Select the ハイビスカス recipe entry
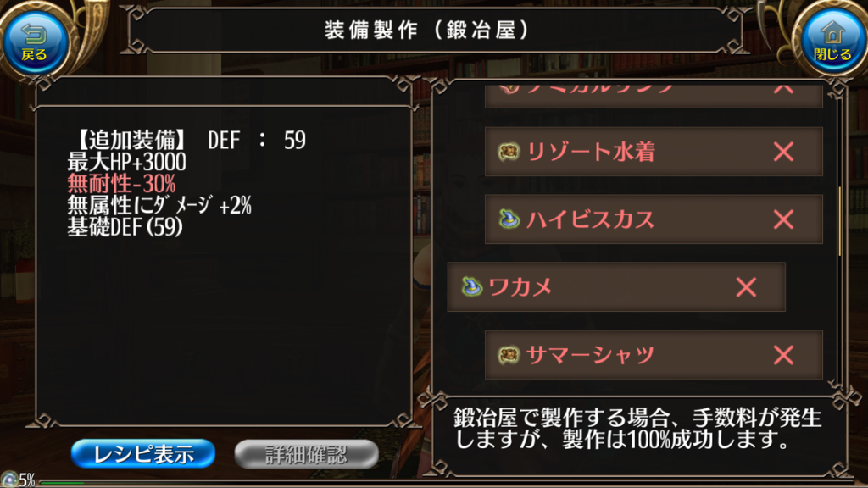This screenshot has height=488, width=868. coord(654,219)
